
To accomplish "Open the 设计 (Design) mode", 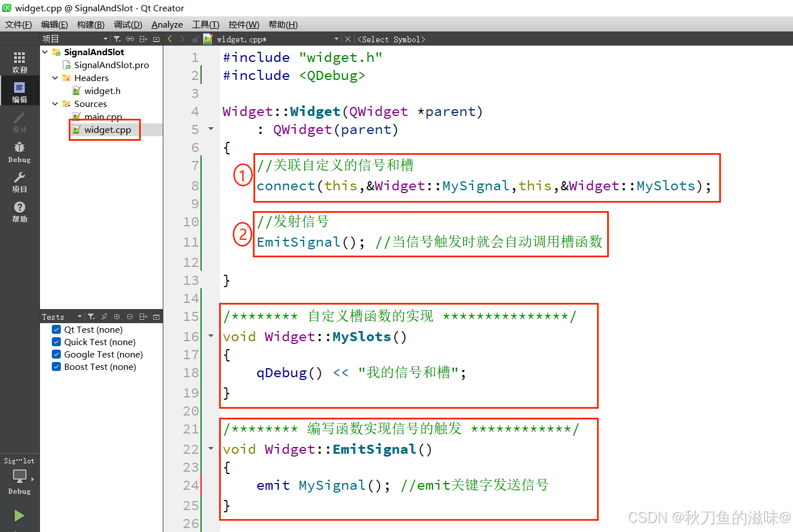I will click(x=20, y=122).
